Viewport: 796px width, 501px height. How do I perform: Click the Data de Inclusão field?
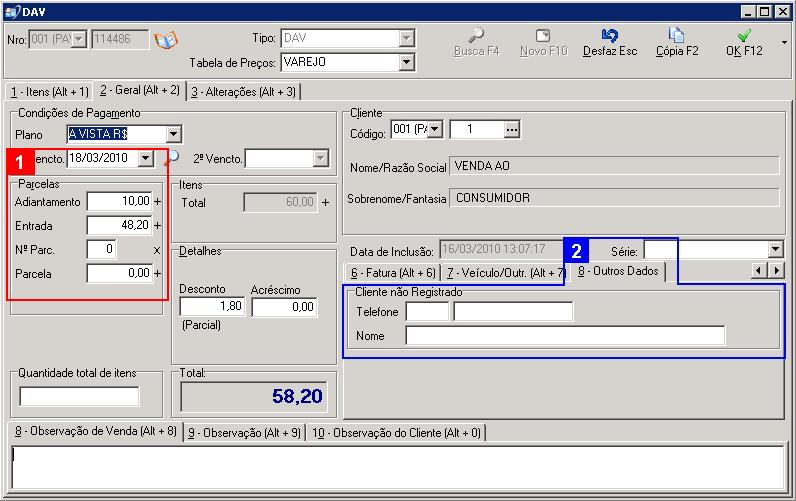click(x=501, y=250)
